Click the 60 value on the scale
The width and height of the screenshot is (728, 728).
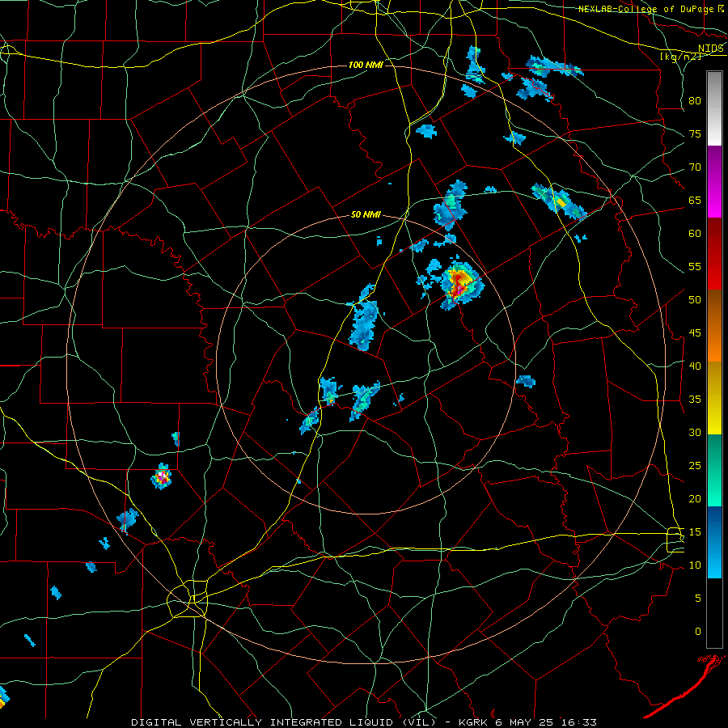coord(695,233)
